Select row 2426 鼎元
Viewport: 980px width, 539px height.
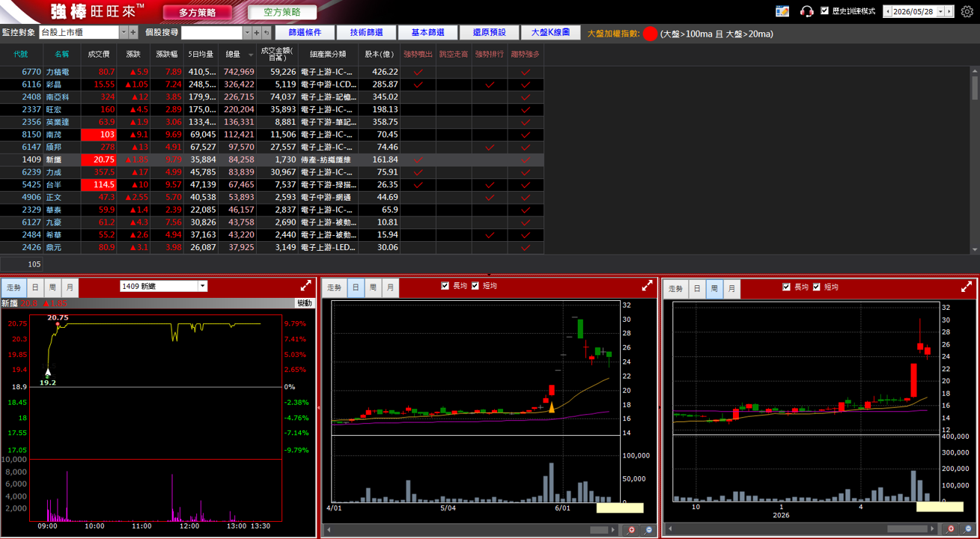click(x=272, y=248)
